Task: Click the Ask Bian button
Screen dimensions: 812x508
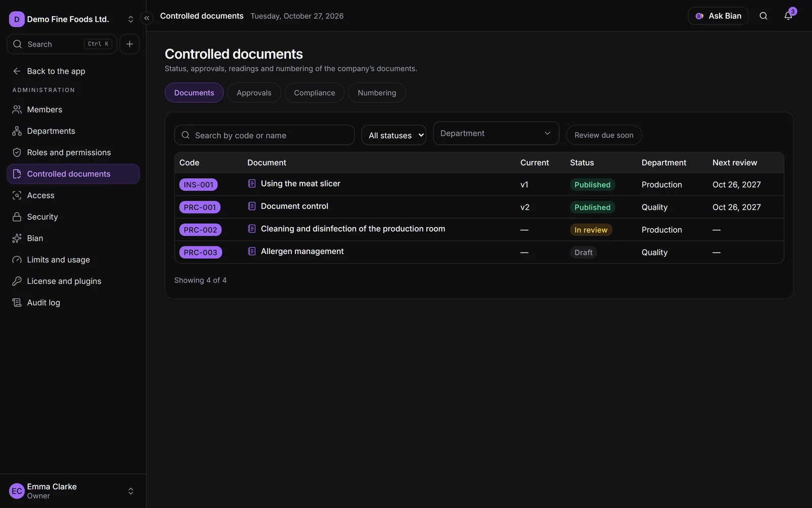Action: pos(718,16)
